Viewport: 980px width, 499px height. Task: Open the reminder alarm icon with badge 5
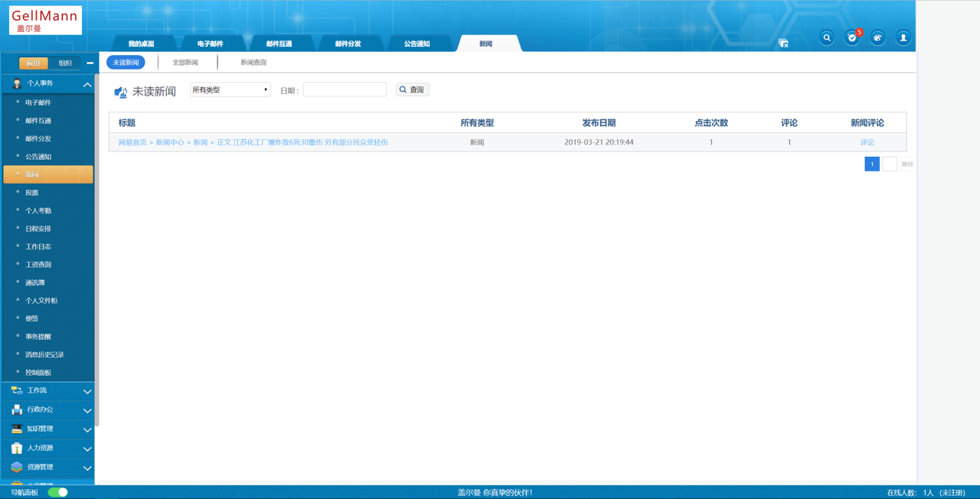[x=852, y=38]
